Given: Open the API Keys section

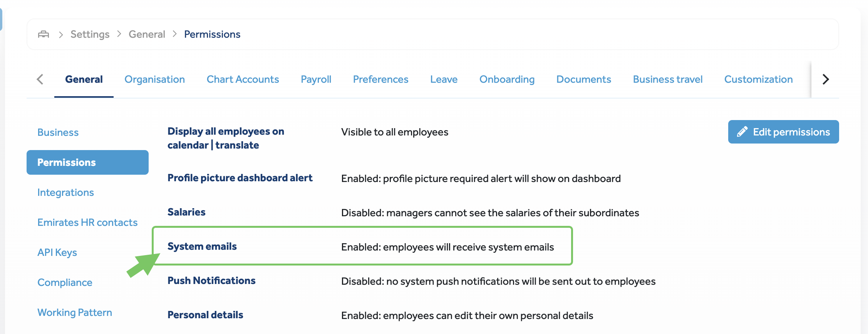Looking at the screenshot, I should pos(57,252).
